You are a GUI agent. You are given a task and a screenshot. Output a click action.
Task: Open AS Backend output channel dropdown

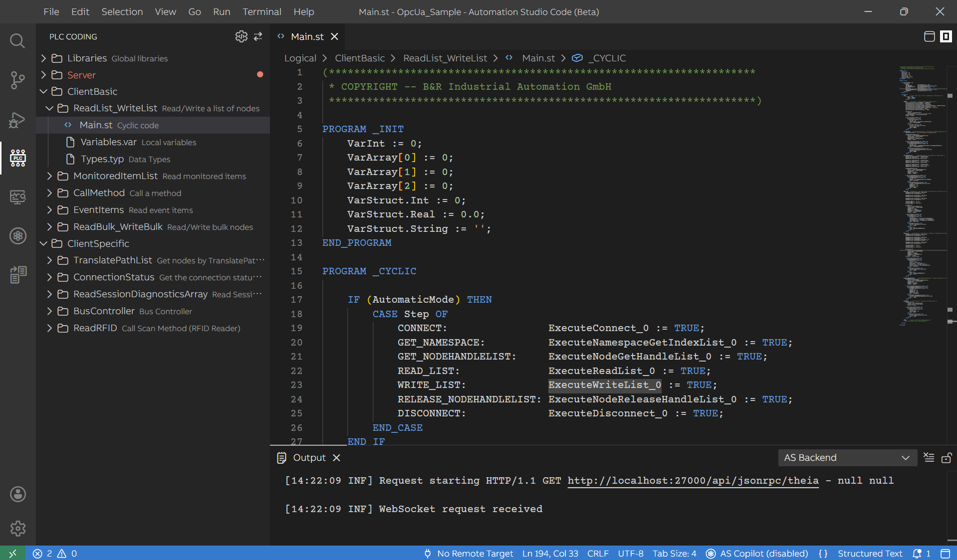click(847, 457)
